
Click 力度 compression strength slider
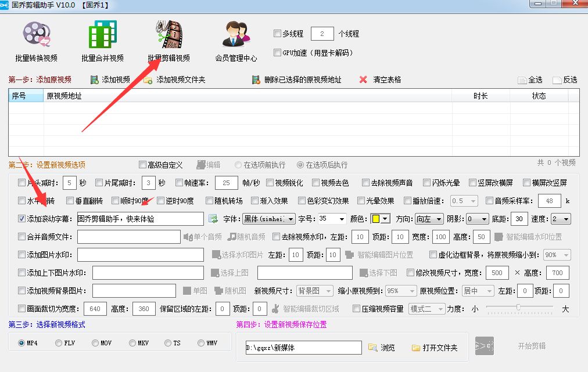(519, 308)
